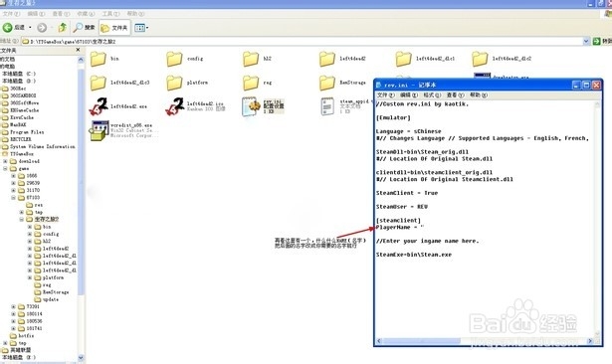Open the Back button history dropdown arrow
The image size is (612, 364).
(30, 27)
